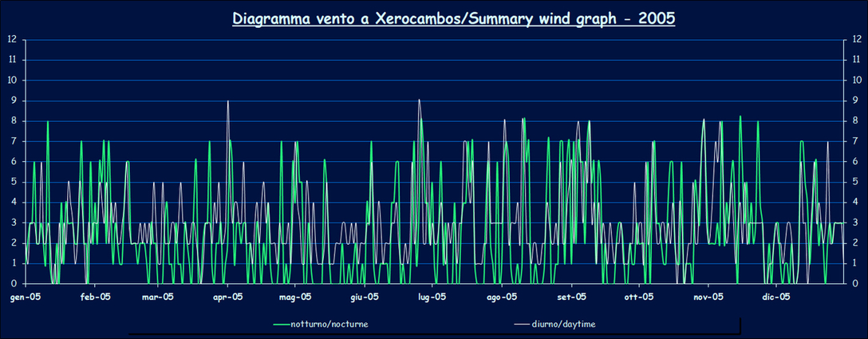Select the 'gen-05' x-axis label

(26, 297)
